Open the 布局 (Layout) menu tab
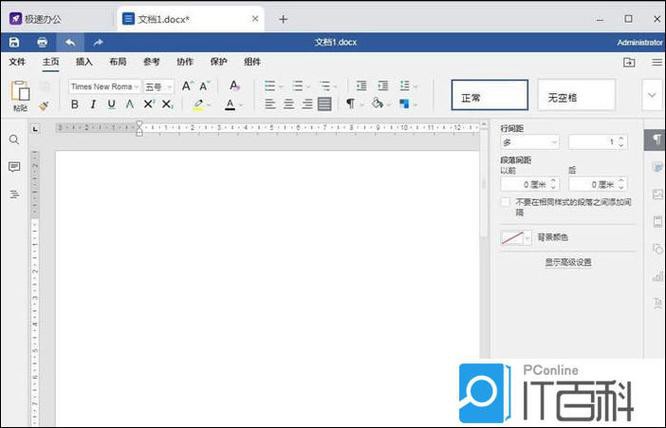The image size is (666, 428). [x=118, y=62]
